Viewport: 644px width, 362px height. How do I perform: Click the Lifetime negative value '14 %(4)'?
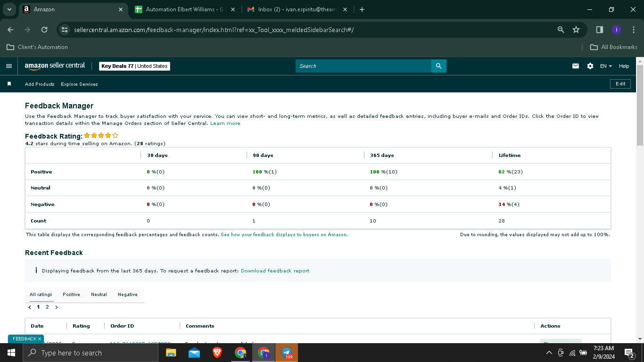click(x=509, y=205)
